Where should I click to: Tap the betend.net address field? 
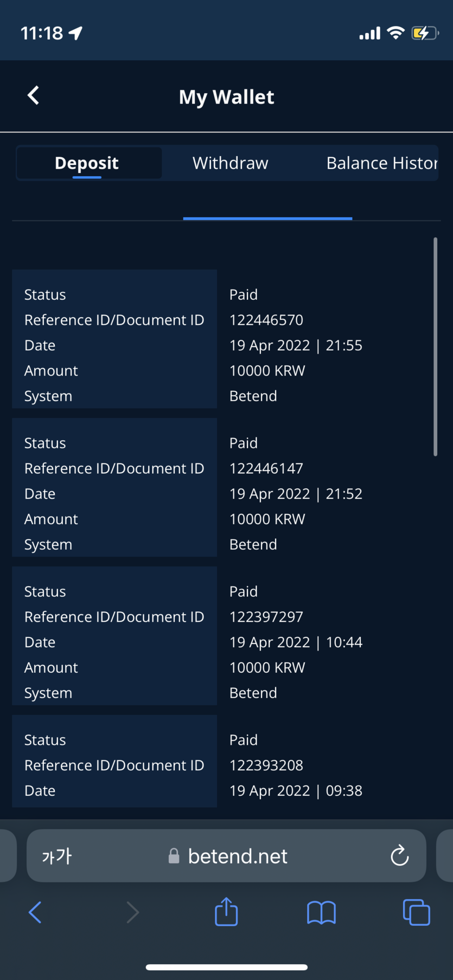[226, 856]
